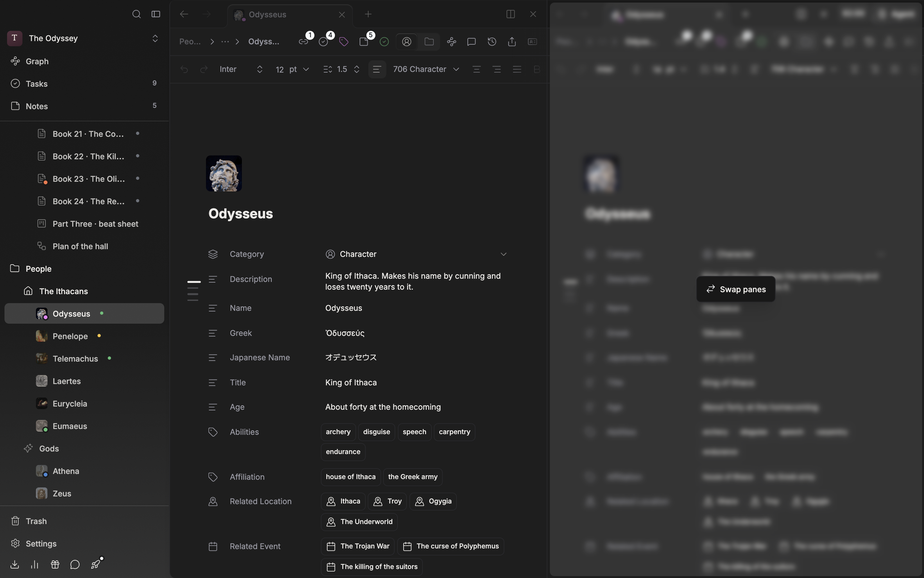Image resolution: width=924 pixels, height=578 pixels.
Task: Open the notes icon with badge 5
Action: tap(364, 42)
